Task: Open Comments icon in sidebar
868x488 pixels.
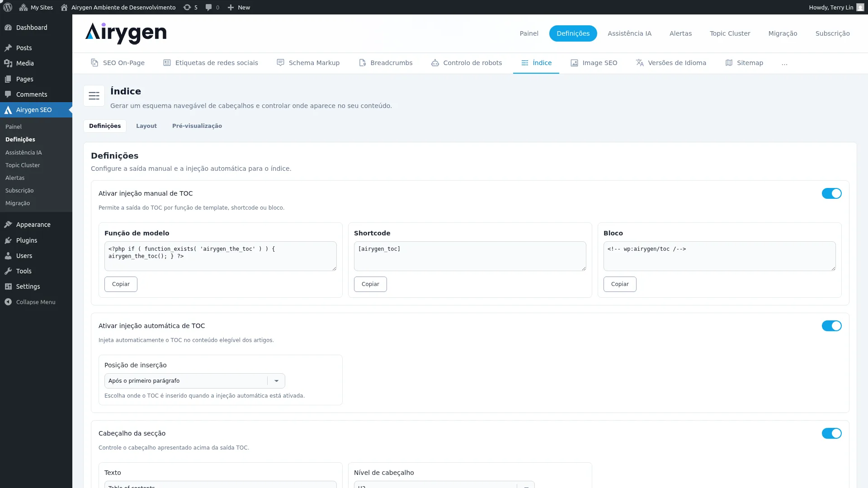Action: pyautogui.click(x=8, y=94)
